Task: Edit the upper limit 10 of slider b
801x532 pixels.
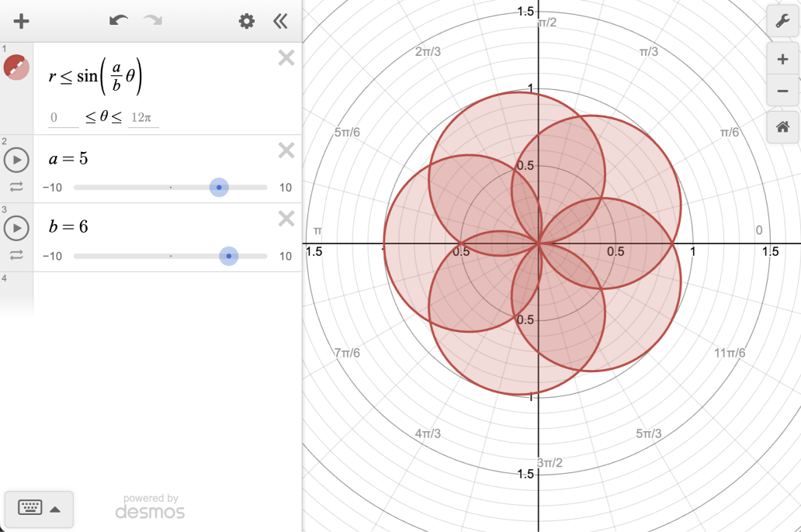Action: tap(286, 256)
